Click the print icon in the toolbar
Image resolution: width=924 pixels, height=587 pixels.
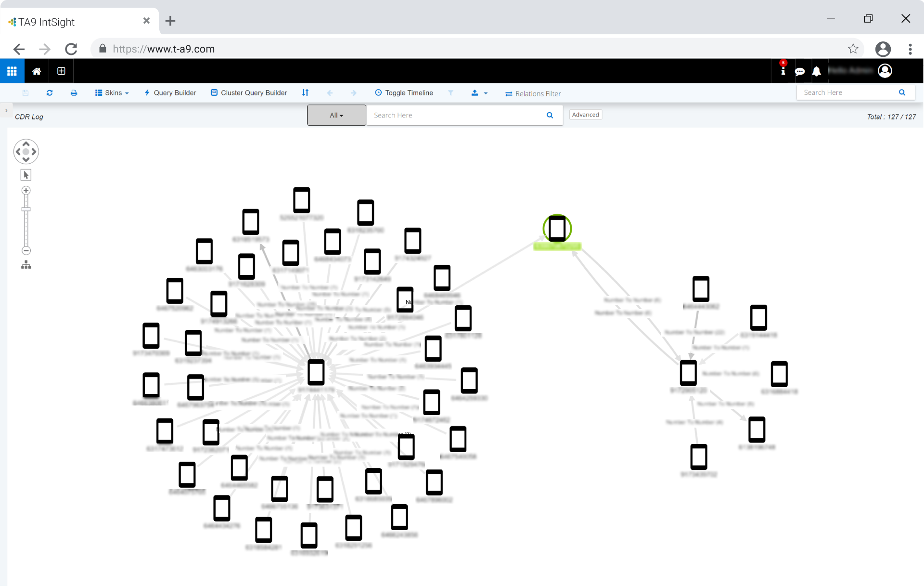point(74,93)
